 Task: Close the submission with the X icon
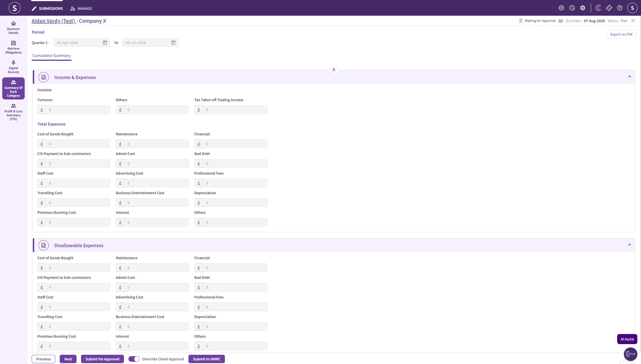[633, 21]
